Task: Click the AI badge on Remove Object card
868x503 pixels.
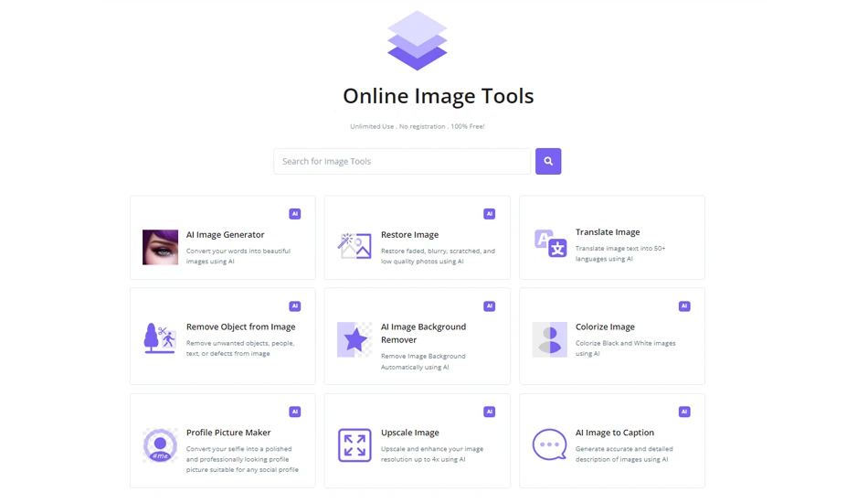Action: (x=294, y=306)
